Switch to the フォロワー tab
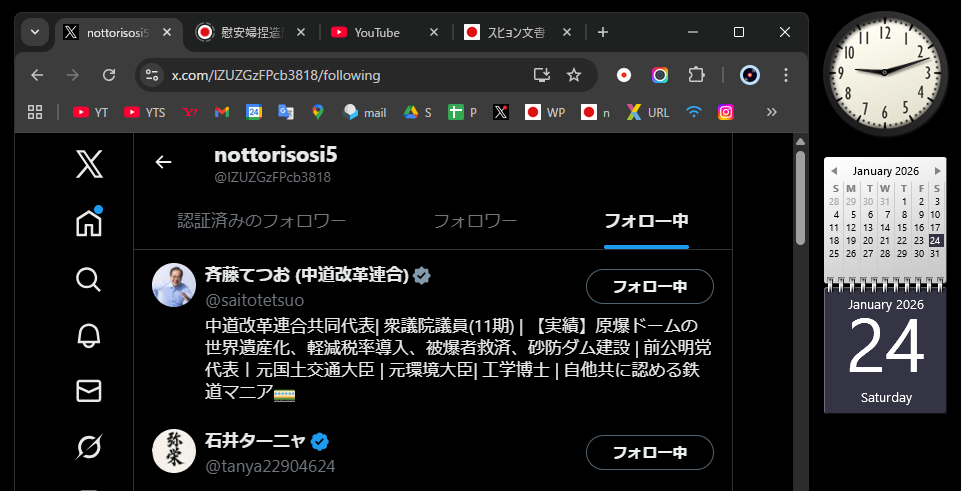The image size is (961, 491). pyautogui.click(x=475, y=221)
